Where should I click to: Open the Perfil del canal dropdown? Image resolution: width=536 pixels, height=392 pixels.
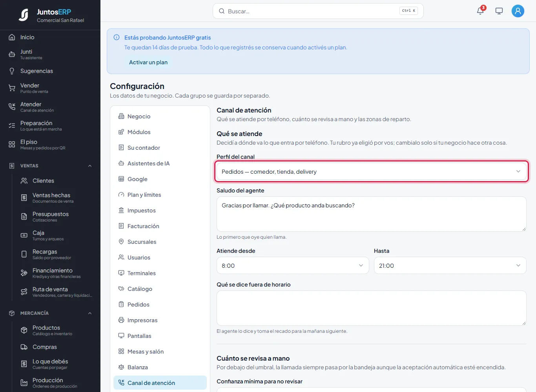[x=371, y=172]
